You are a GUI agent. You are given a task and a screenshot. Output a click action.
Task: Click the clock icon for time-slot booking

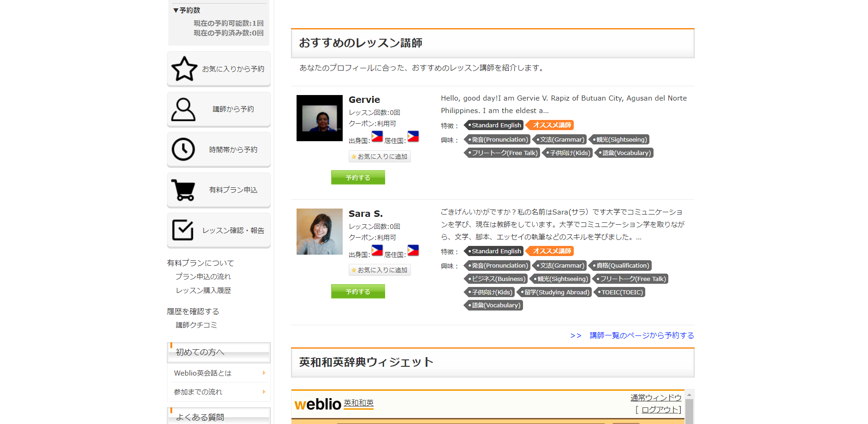(183, 149)
